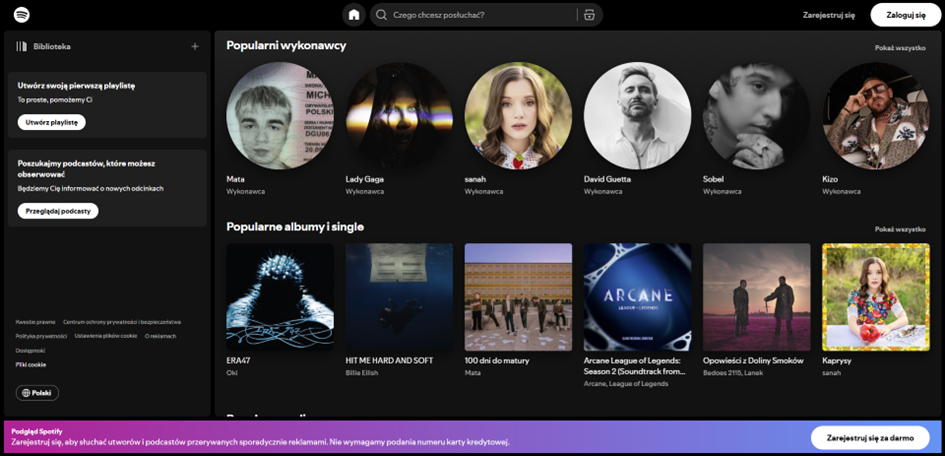945x456 pixels.
Task: Click the 'Zarejestruj się za darmo' button
Action: pos(870,438)
